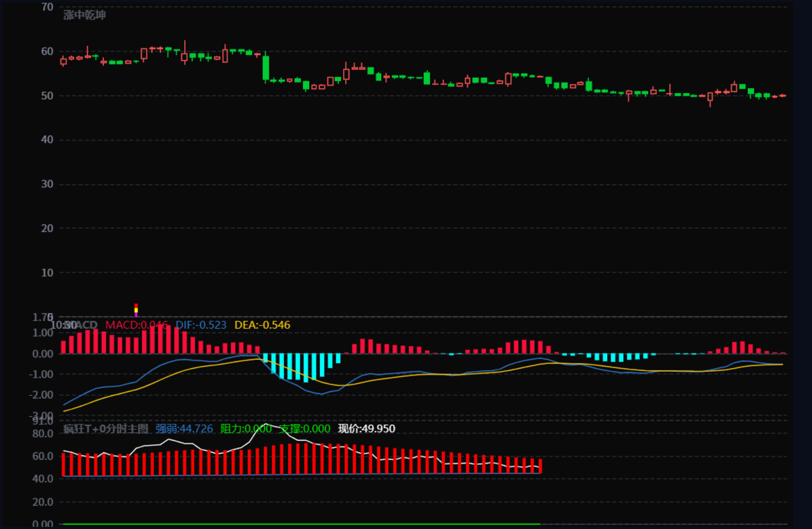Select the 30 price axis label
The image size is (812, 529).
pos(47,184)
